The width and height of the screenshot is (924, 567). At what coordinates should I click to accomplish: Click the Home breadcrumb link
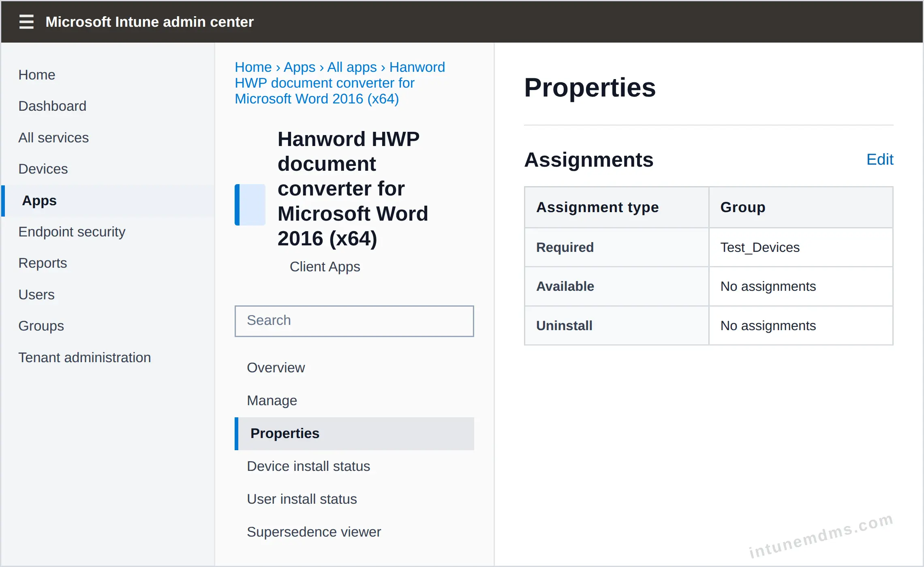pyautogui.click(x=253, y=67)
